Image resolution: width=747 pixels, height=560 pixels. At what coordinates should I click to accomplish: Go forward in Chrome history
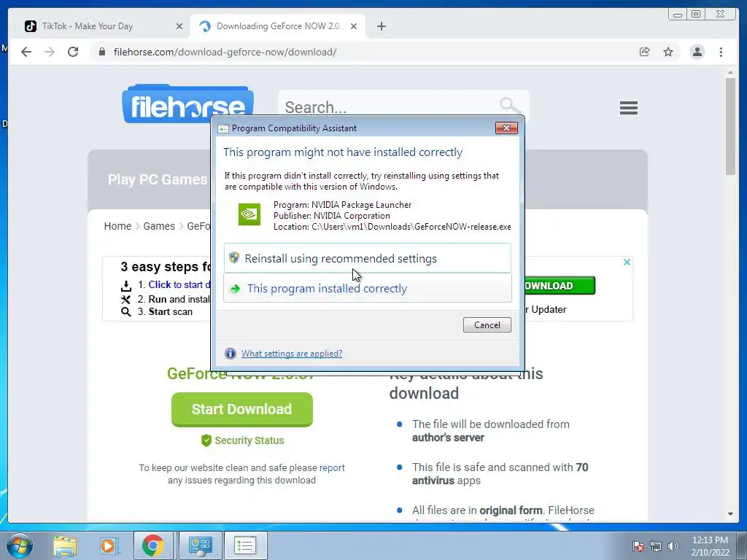pyautogui.click(x=50, y=52)
